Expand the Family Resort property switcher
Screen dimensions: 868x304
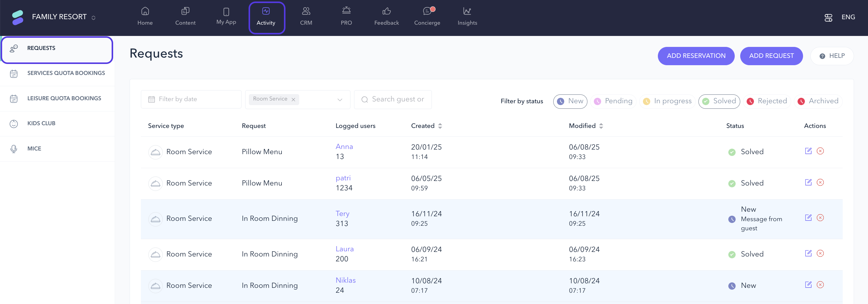pyautogui.click(x=94, y=17)
